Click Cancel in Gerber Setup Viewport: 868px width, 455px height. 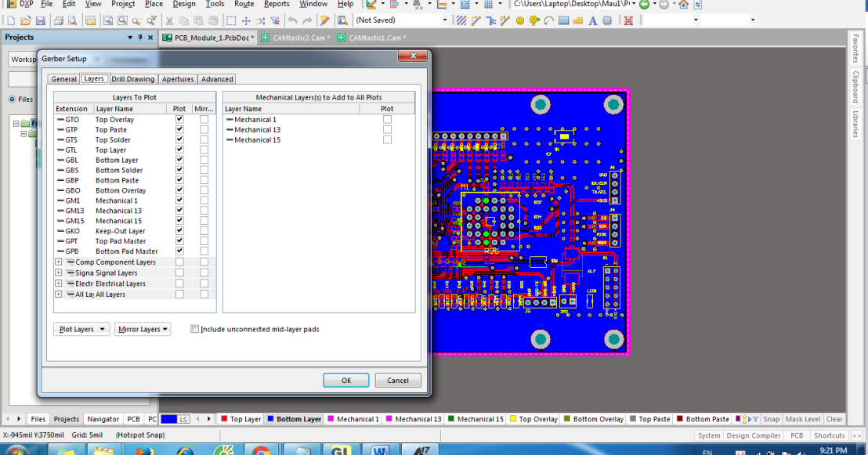(x=397, y=381)
